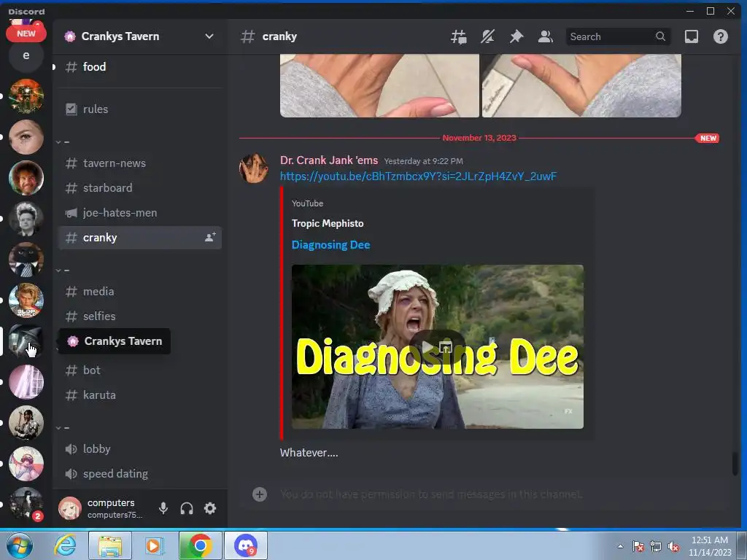Click the Discord taskbar button
Image resolution: width=747 pixels, height=560 pixels.
246,545
